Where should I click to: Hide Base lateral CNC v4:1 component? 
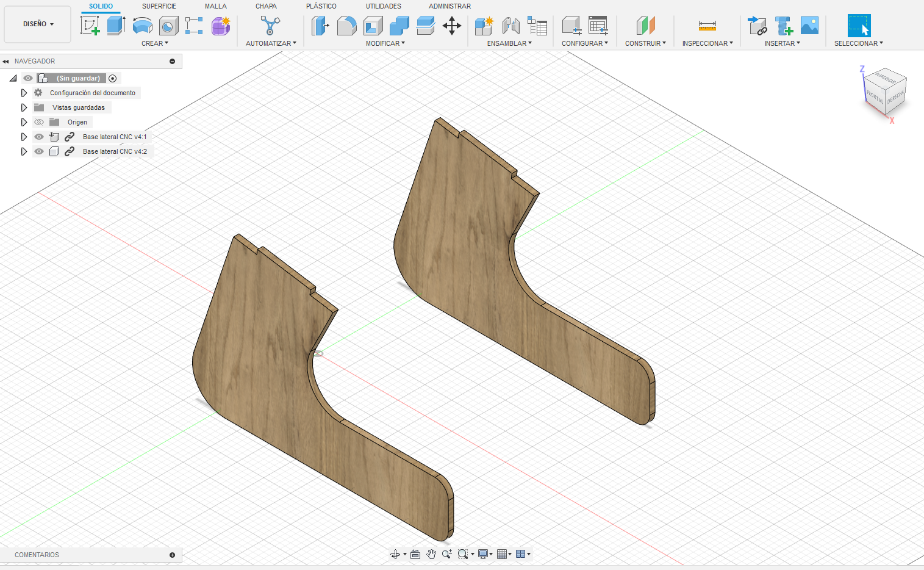tap(39, 137)
